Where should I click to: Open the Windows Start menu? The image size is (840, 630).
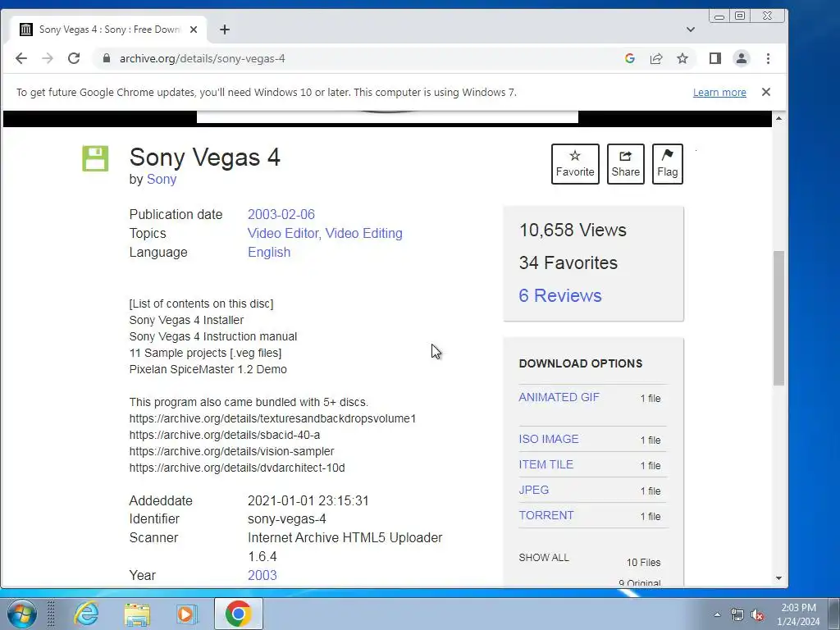click(21, 614)
